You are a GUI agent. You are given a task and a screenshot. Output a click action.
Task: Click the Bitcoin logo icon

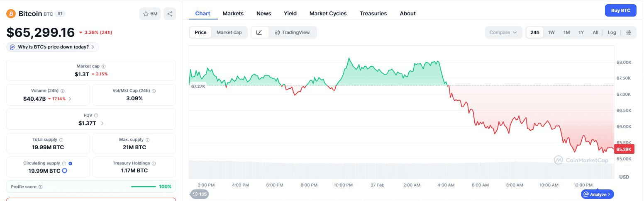(x=11, y=14)
